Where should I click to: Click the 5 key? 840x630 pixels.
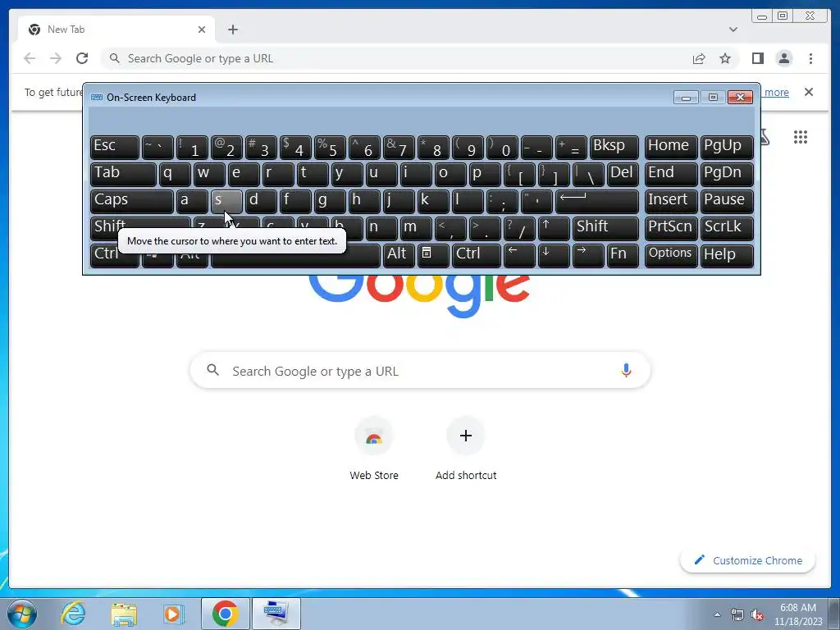(x=330, y=147)
